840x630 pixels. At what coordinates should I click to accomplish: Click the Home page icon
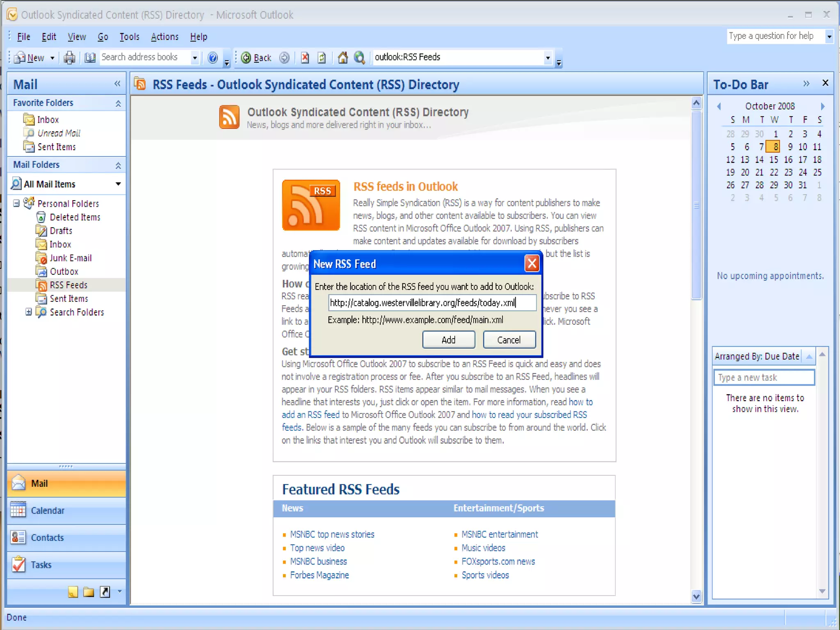tap(342, 58)
